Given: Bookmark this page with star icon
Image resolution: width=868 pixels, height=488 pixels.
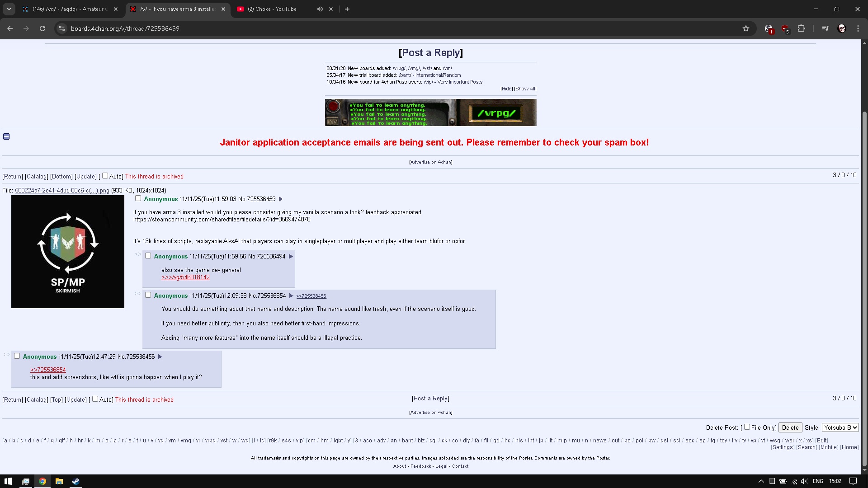Looking at the screenshot, I should (x=746, y=28).
